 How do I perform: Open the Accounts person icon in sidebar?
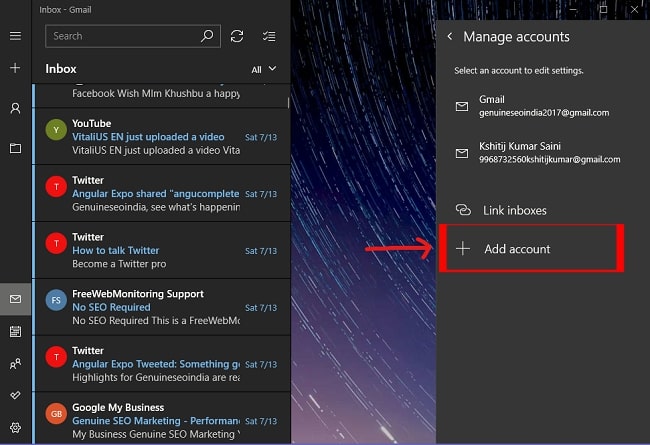(x=15, y=108)
